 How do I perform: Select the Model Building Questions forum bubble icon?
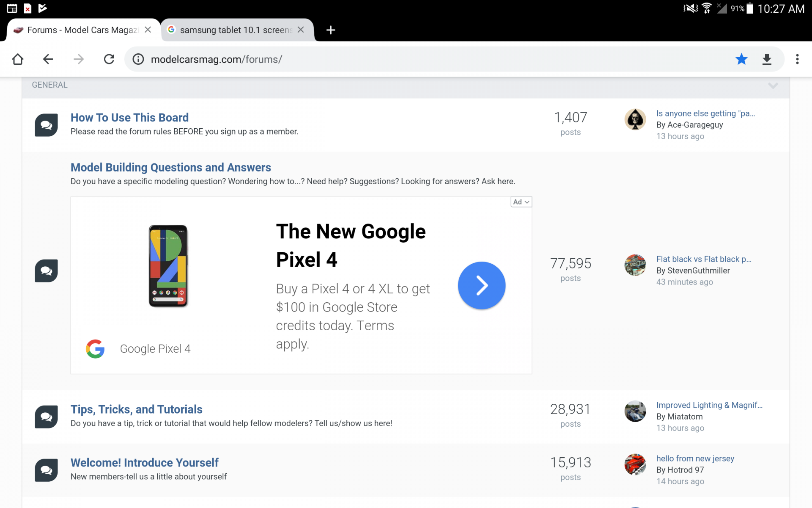(46, 271)
